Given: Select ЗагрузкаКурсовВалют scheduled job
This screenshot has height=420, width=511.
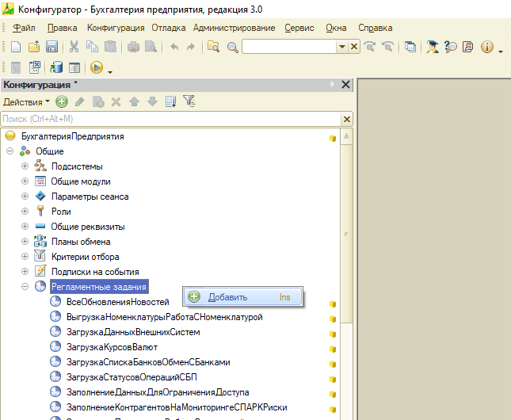Looking at the screenshot, I should click(x=112, y=347).
